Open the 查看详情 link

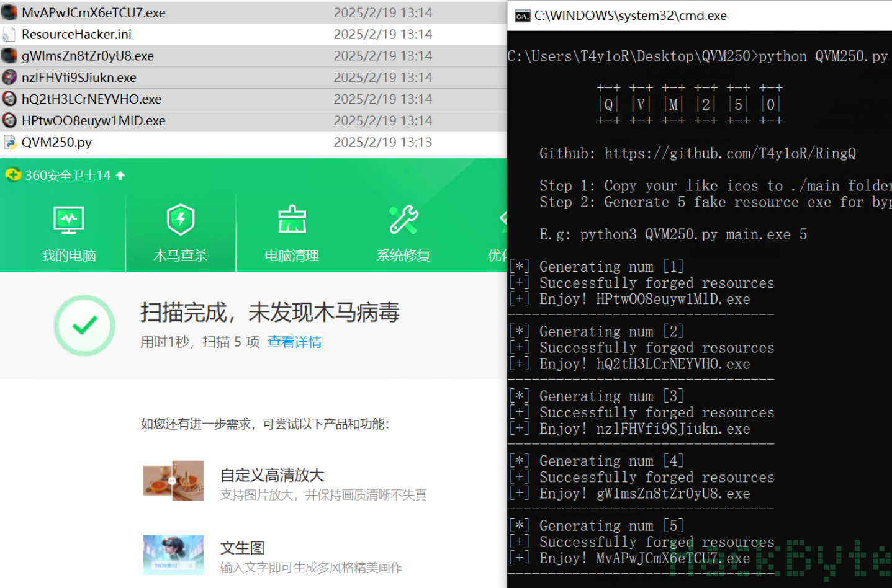coord(294,342)
